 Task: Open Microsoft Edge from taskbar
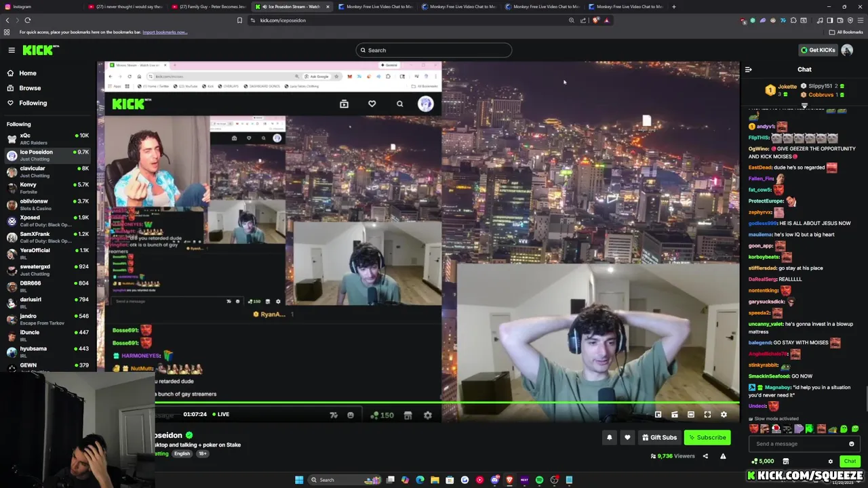click(420, 480)
